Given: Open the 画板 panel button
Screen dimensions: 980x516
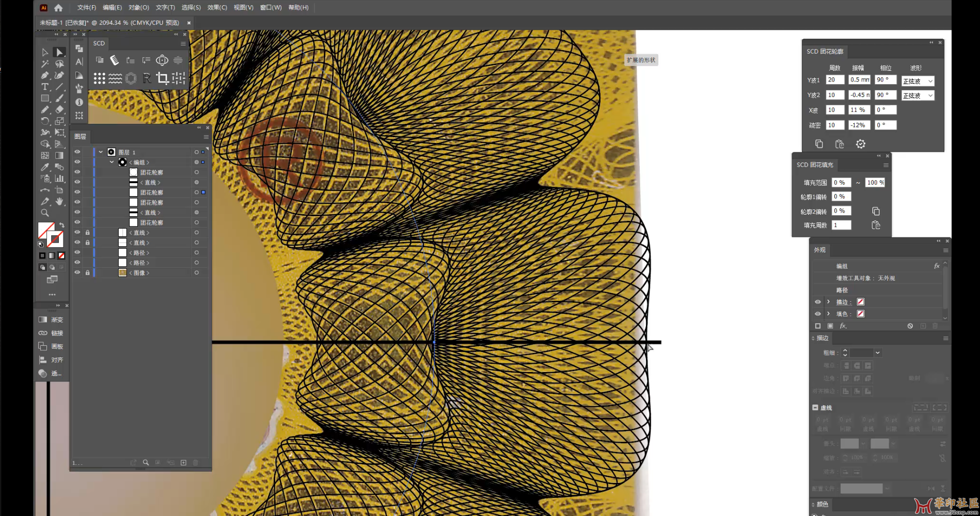Looking at the screenshot, I should (x=51, y=347).
